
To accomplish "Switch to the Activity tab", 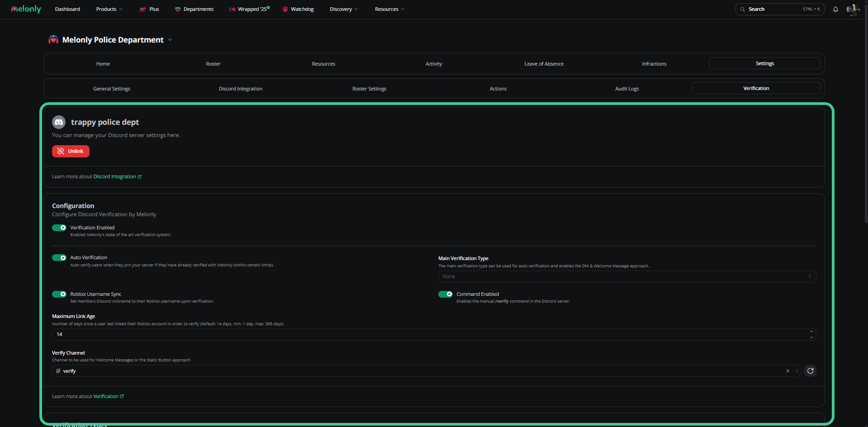I will (x=434, y=64).
